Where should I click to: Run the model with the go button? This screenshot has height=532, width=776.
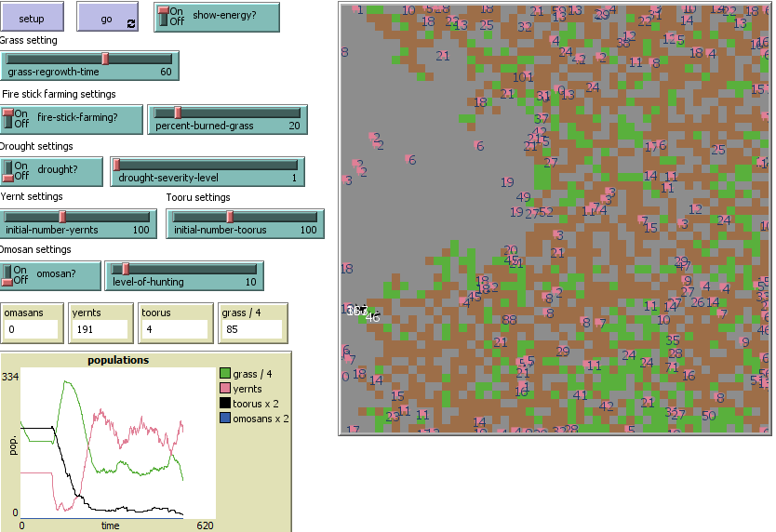(107, 17)
